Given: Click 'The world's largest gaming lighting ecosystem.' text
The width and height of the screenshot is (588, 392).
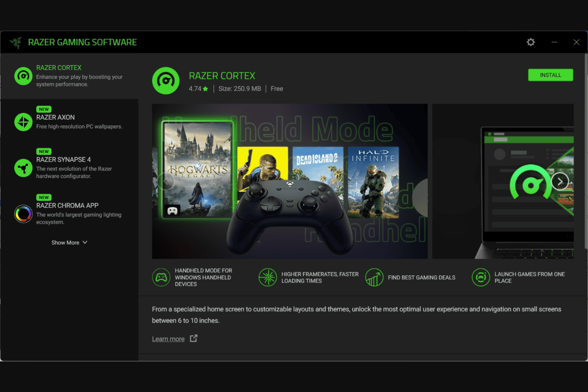Looking at the screenshot, I should tap(79, 219).
